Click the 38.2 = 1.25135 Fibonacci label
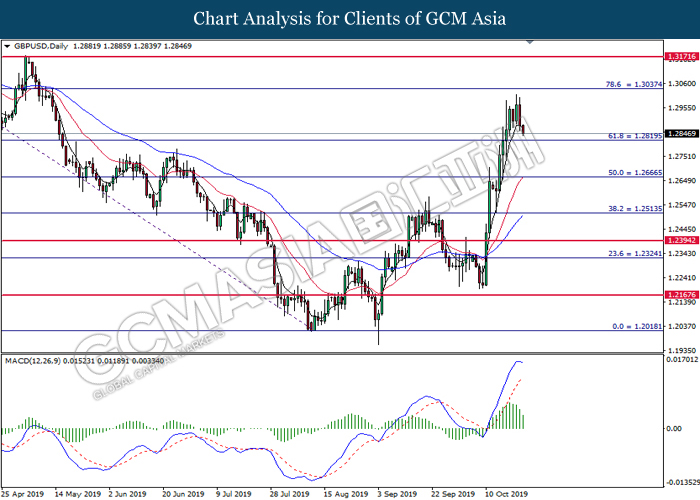 point(635,208)
